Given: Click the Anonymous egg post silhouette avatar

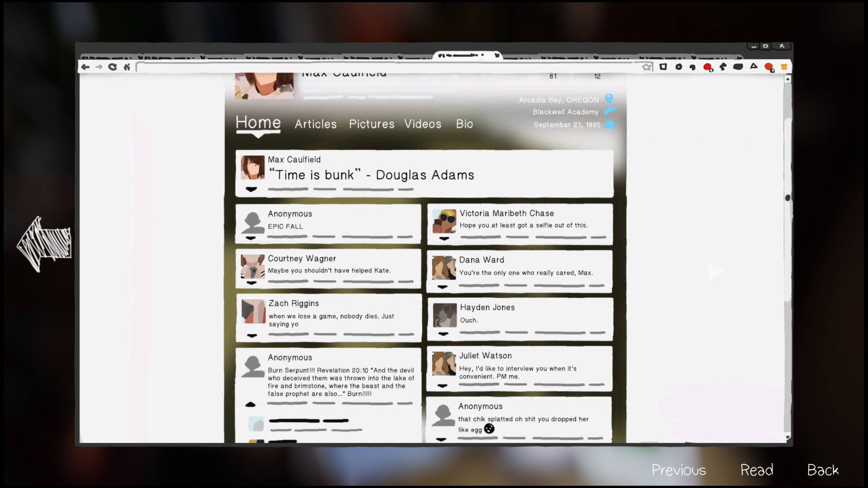Looking at the screenshot, I should [443, 415].
